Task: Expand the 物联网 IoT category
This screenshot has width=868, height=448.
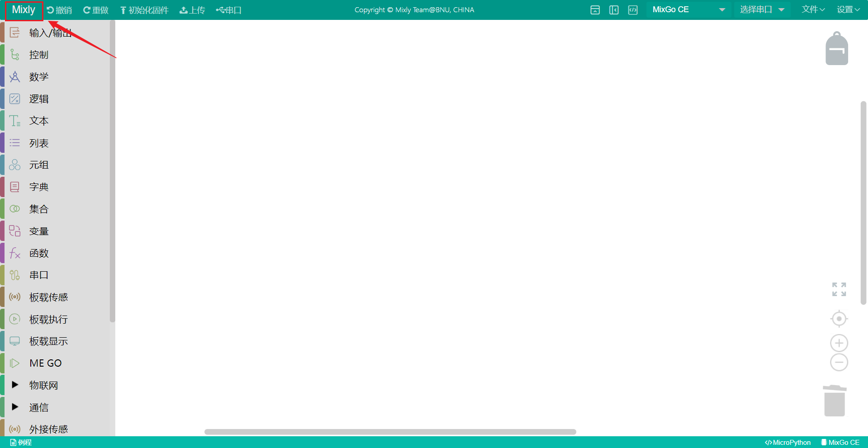Action: [x=15, y=385]
